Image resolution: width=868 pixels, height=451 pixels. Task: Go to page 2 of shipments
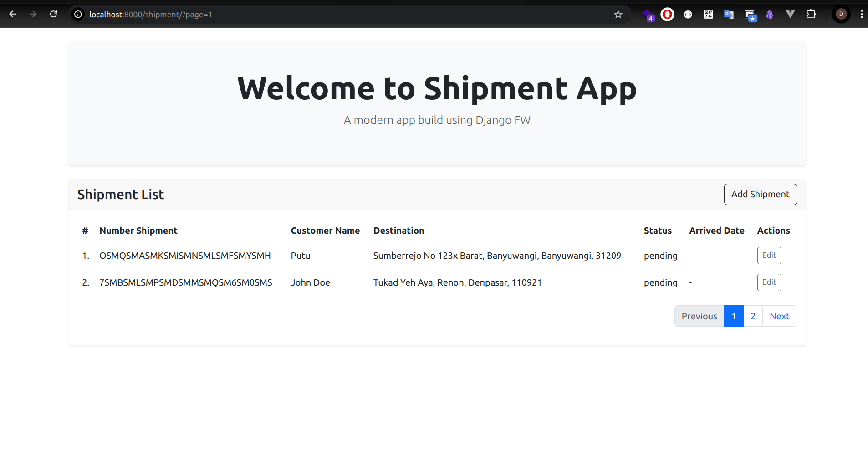click(752, 316)
